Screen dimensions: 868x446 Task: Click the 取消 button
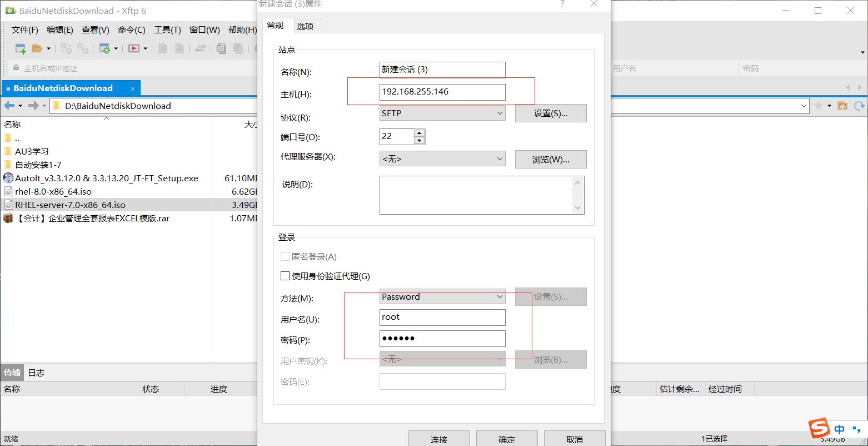point(575,438)
